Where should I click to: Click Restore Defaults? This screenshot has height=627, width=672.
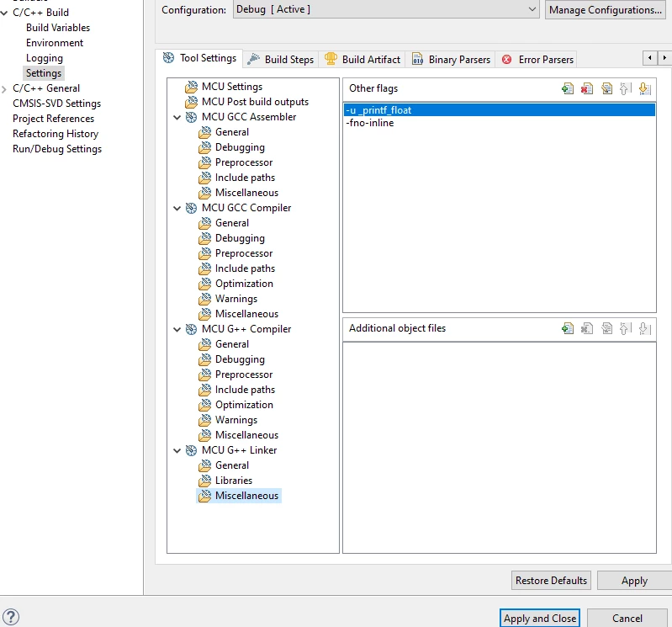point(551,581)
